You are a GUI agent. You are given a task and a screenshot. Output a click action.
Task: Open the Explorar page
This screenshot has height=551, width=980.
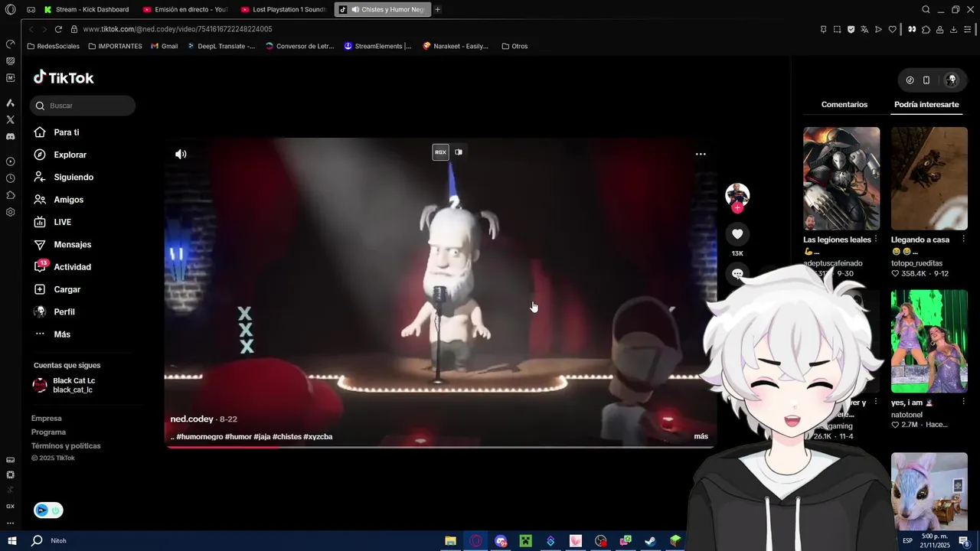click(60, 155)
